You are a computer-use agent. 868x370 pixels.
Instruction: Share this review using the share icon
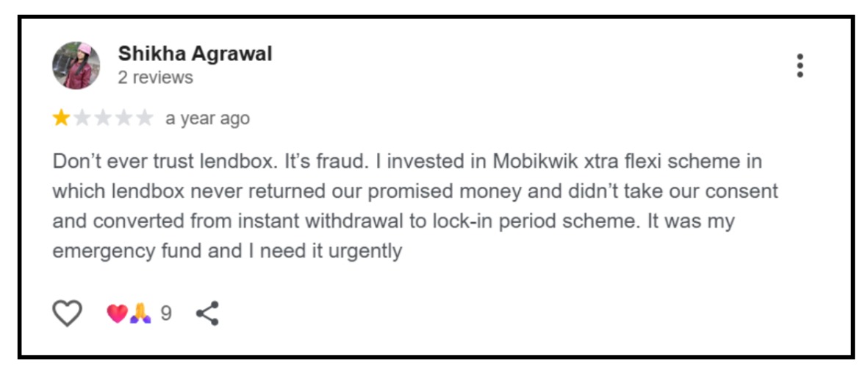click(x=207, y=313)
